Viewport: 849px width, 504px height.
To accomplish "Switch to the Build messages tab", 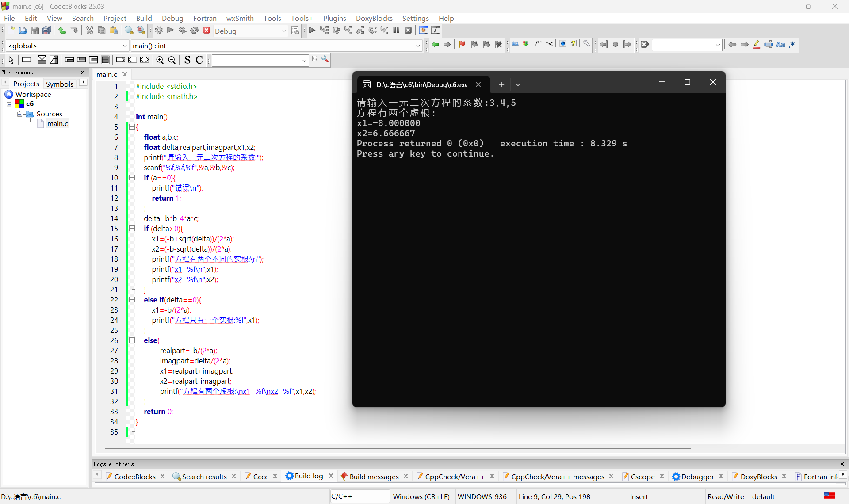I will click(374, 477).
